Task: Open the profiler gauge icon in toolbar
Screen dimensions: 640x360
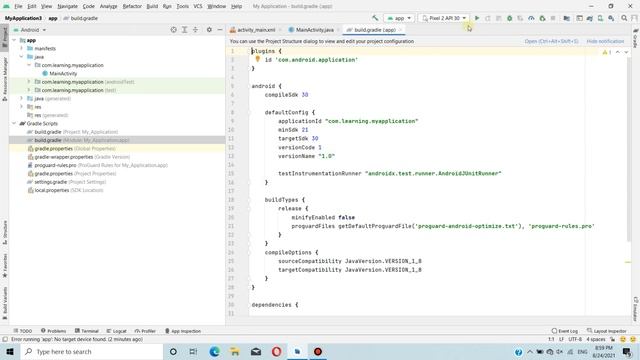Action: pos(531,18)
